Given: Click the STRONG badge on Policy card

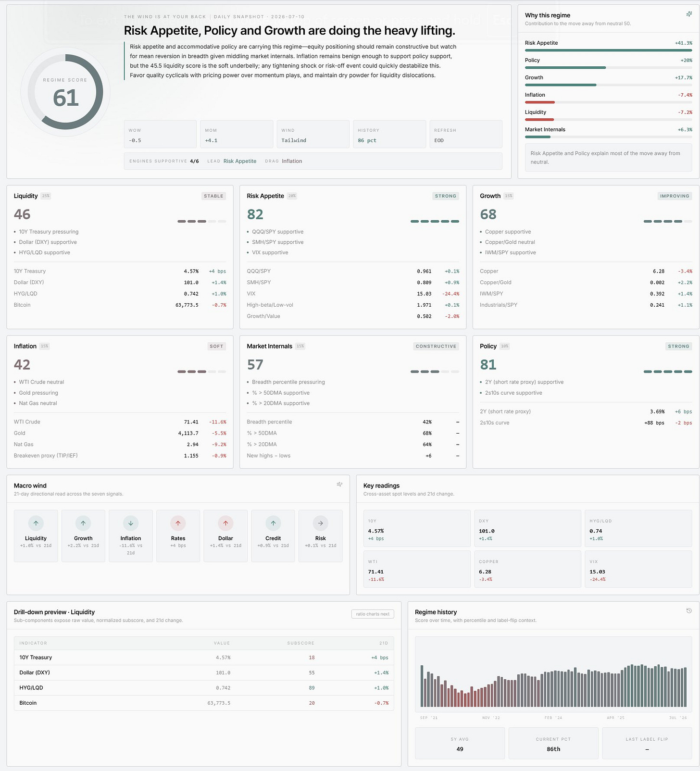Looking at the screenshot, I should click(679, 346).
